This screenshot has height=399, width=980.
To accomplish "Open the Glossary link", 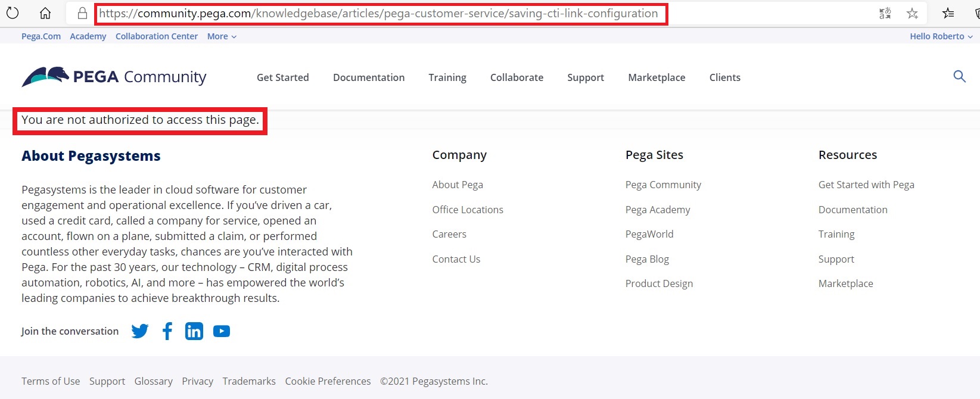I will coord(154,381).
